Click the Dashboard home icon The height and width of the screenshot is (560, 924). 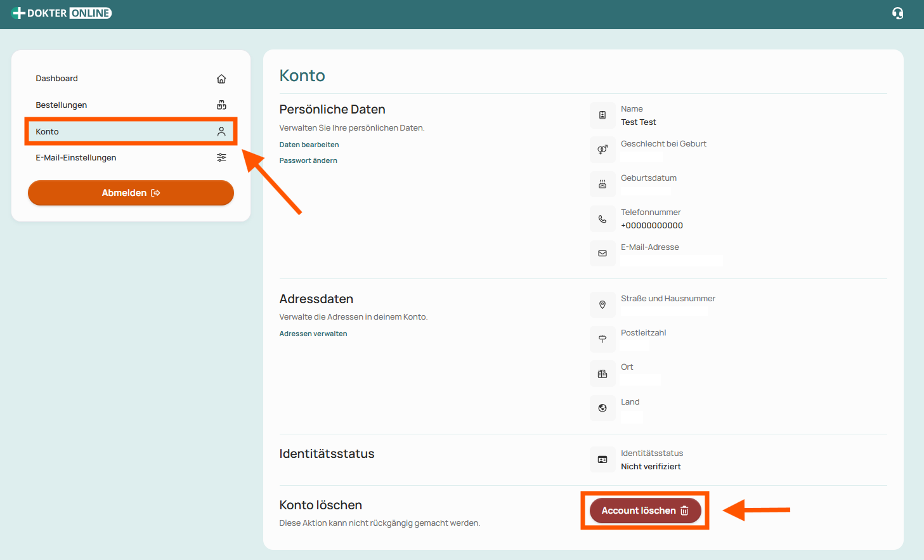tap(221, 79)
